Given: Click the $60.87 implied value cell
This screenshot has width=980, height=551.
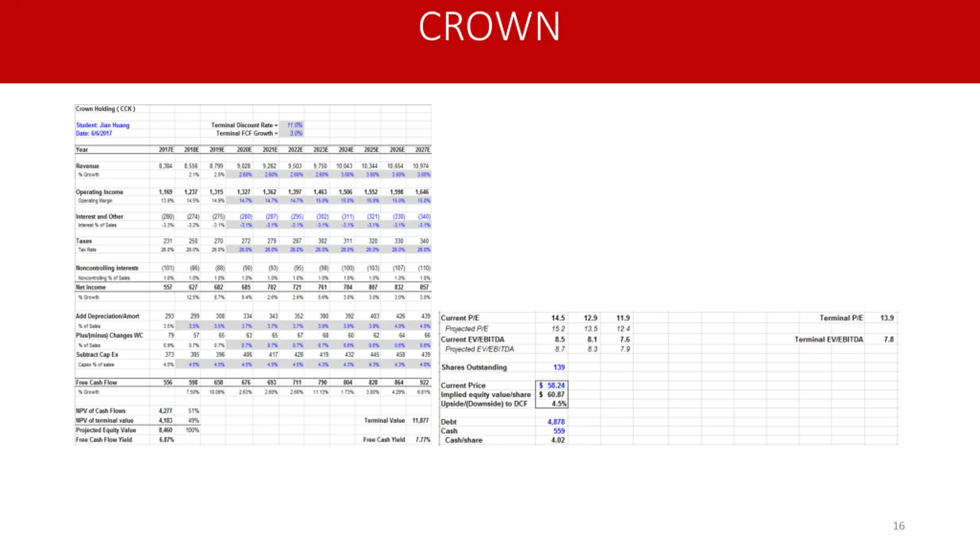Looking at the screenshot, I should [x=552, y=395].
